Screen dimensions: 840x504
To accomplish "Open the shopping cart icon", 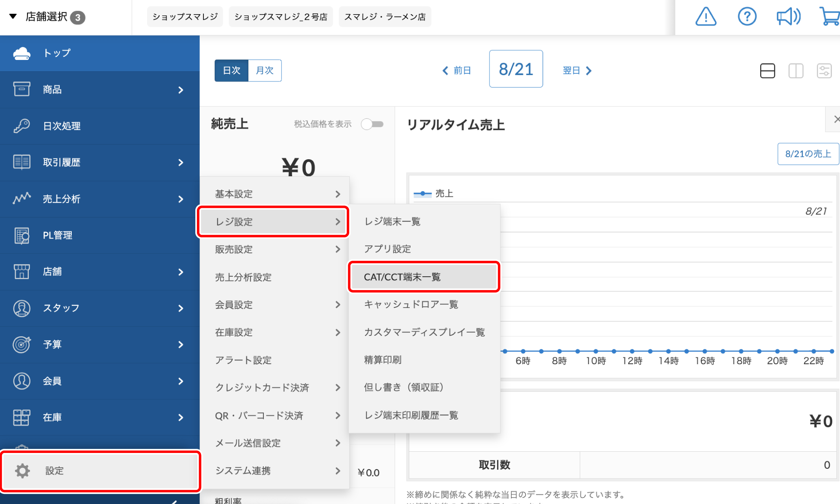I will click(x=829, y=17).
